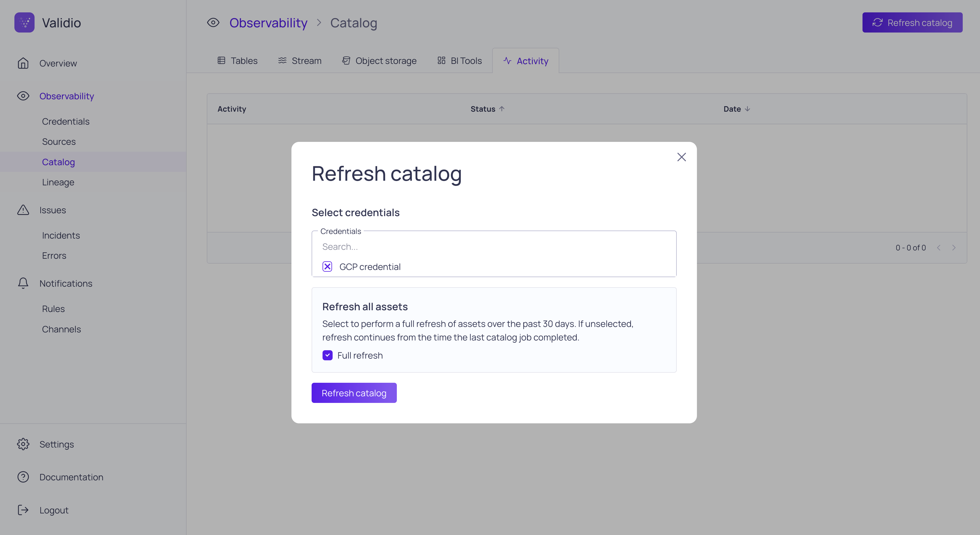Select Catalog in the sidebar
980x535 pixels.
(93, 162)
